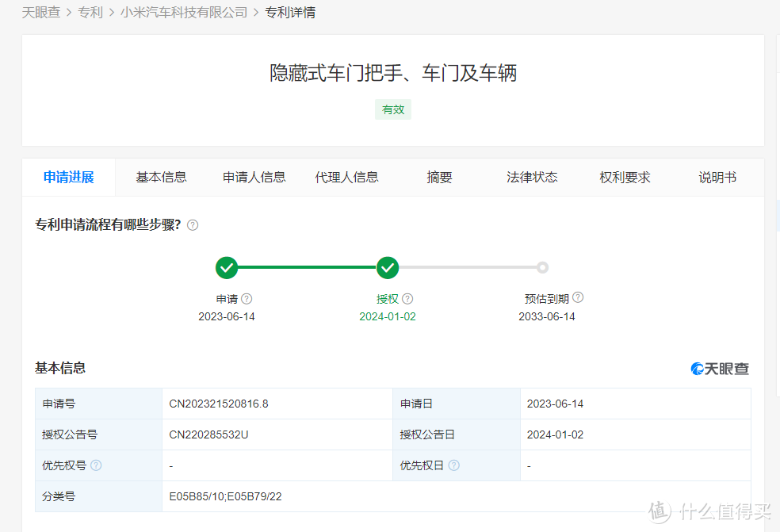
Task: Click the 天眼查 logo in 基本信息
Action: (x=720, y=369)
